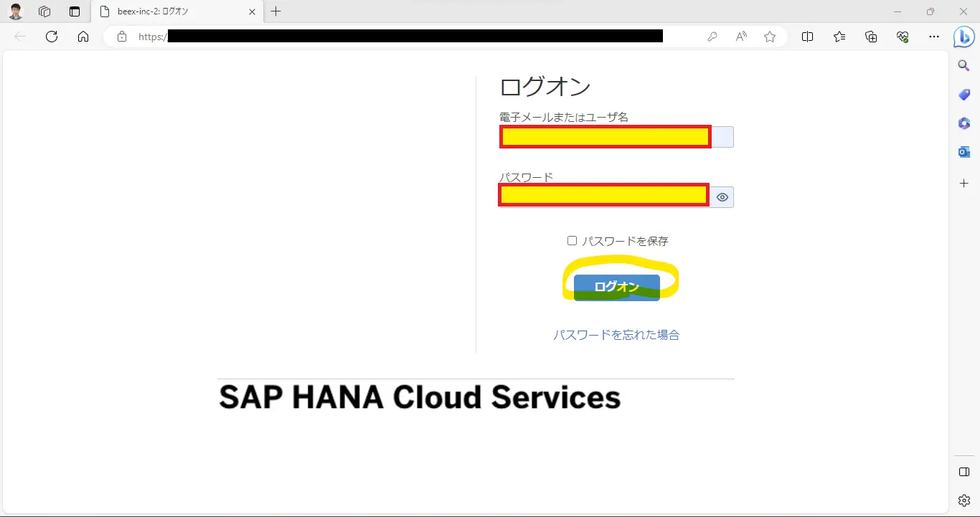Viewport: 980px width, 517px height.
Task: Open the Favorites list
Action: pos(839,37)
